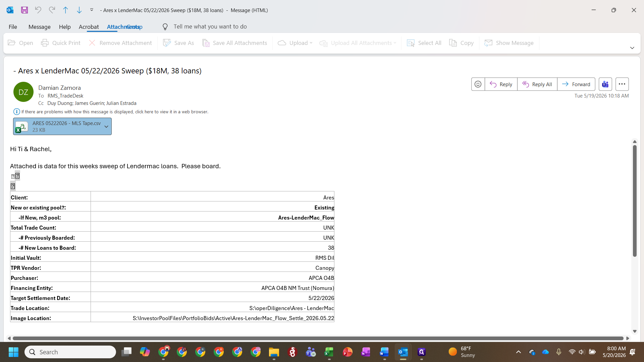This screenshot has height=362, width=644.
Task: Open the 68°F Sunny weather widget
Action: [462, 352]
